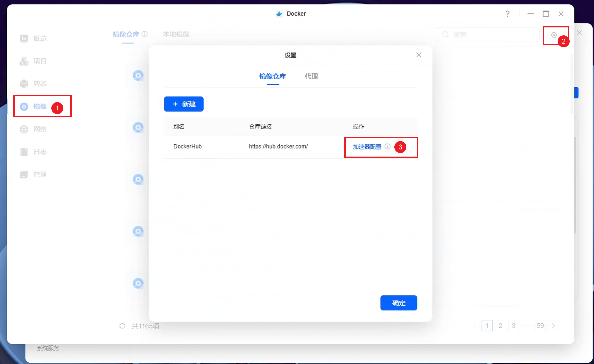Open the 概览 overview sidebar item
The image size is (594, 364).
point(33,38)
